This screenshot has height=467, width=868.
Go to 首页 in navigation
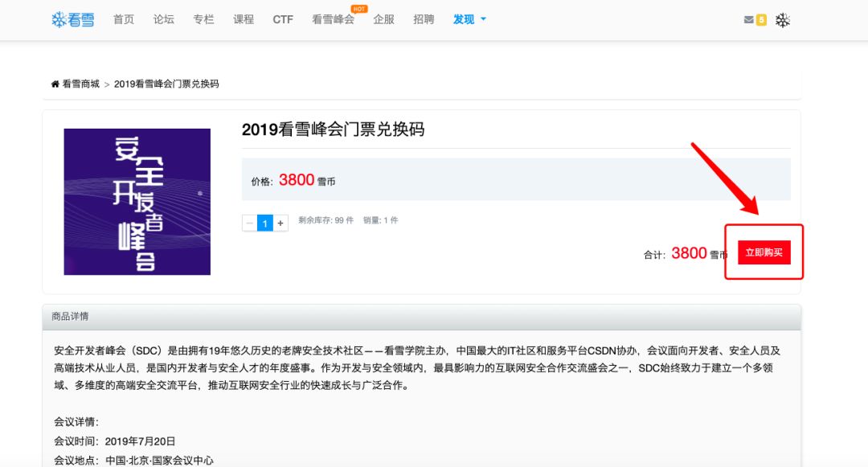[x=124, y=19]
